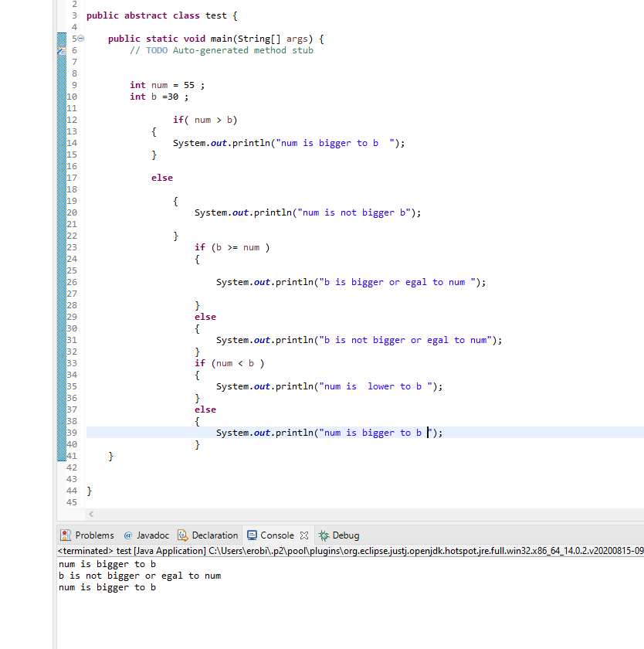Click the 'if (b >= num )' statement
Screen dimensions: 644x649
tap(232, 247)
